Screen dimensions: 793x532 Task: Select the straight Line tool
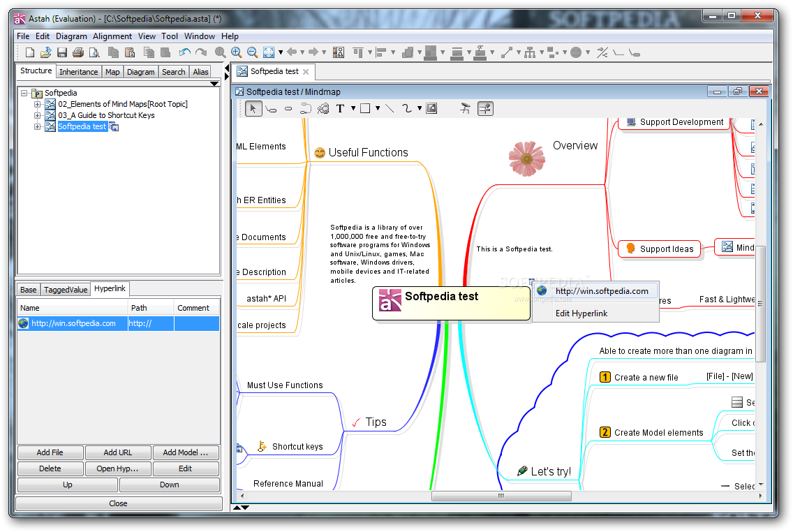390,108
